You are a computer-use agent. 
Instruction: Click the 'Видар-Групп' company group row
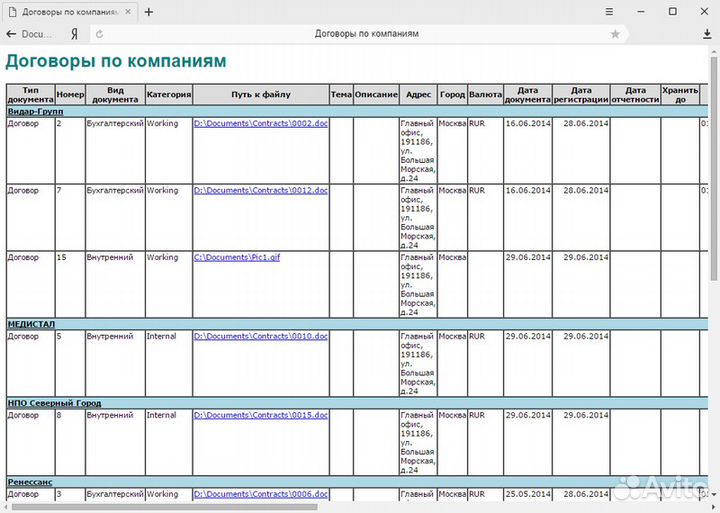[35, 111]
